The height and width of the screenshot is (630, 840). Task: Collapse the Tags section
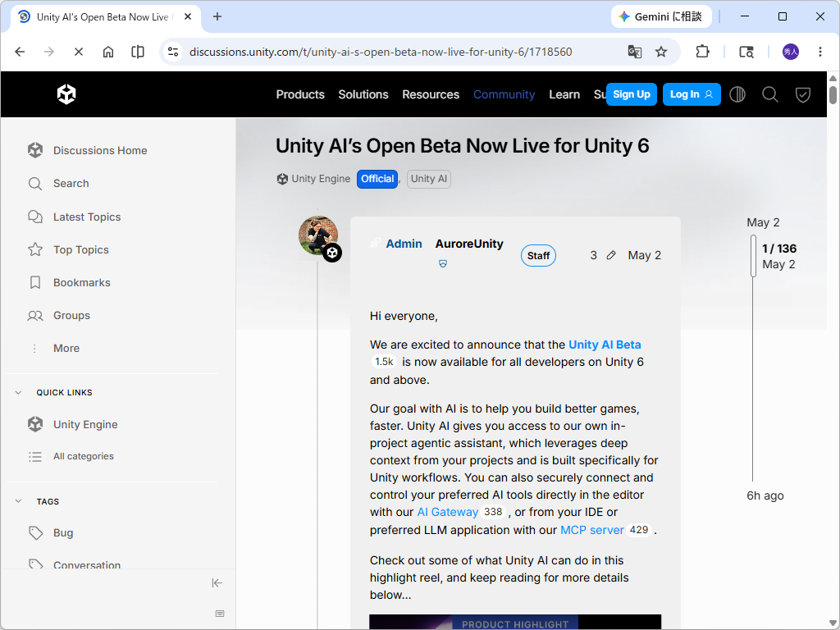pos(18,501)
